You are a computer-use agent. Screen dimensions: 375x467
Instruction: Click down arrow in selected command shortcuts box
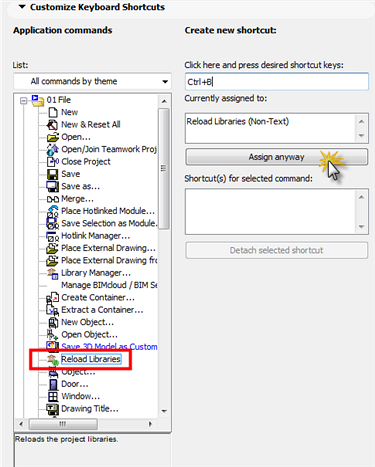pos(361,227)
